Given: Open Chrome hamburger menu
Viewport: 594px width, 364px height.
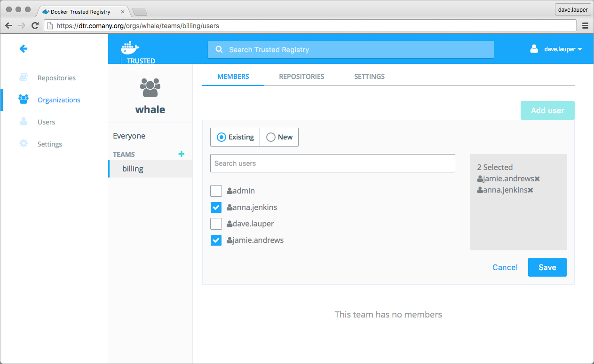Looking at the screenshot, I should (585, 25).
